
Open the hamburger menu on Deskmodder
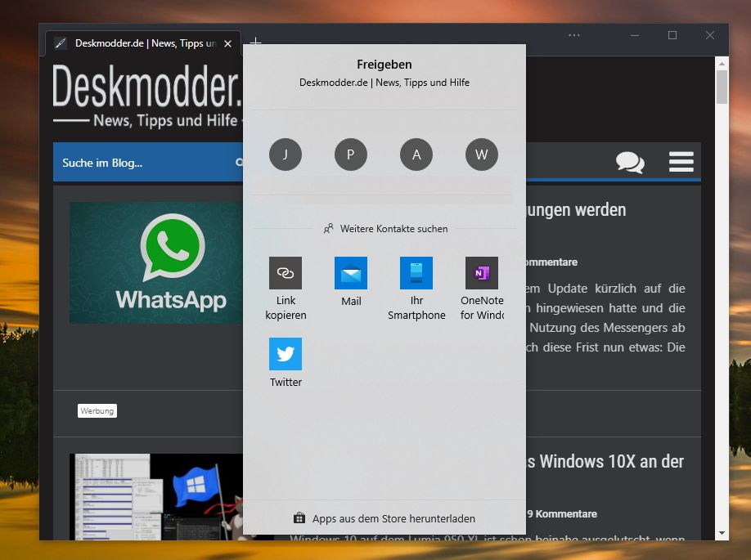tap(681, 161)
